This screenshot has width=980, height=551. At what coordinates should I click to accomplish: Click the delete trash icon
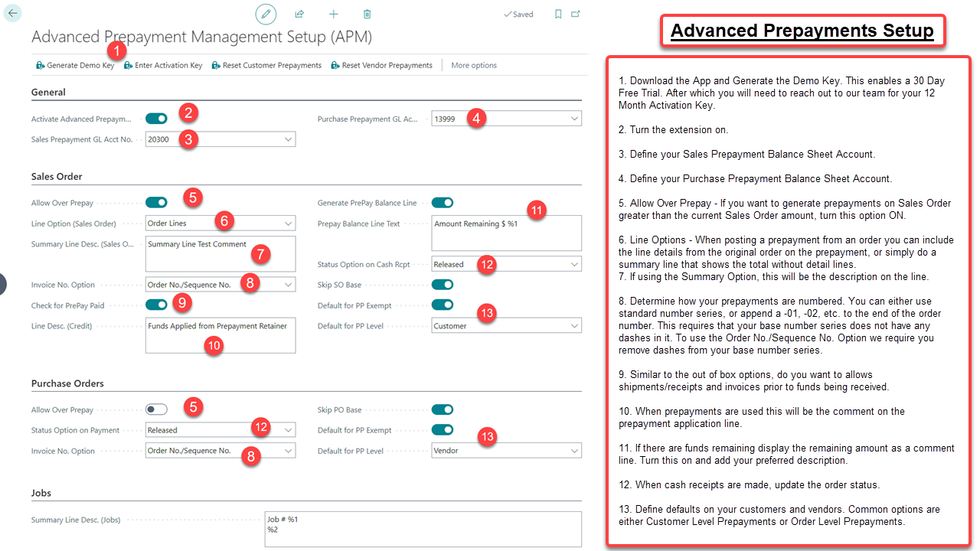[367, 14]
